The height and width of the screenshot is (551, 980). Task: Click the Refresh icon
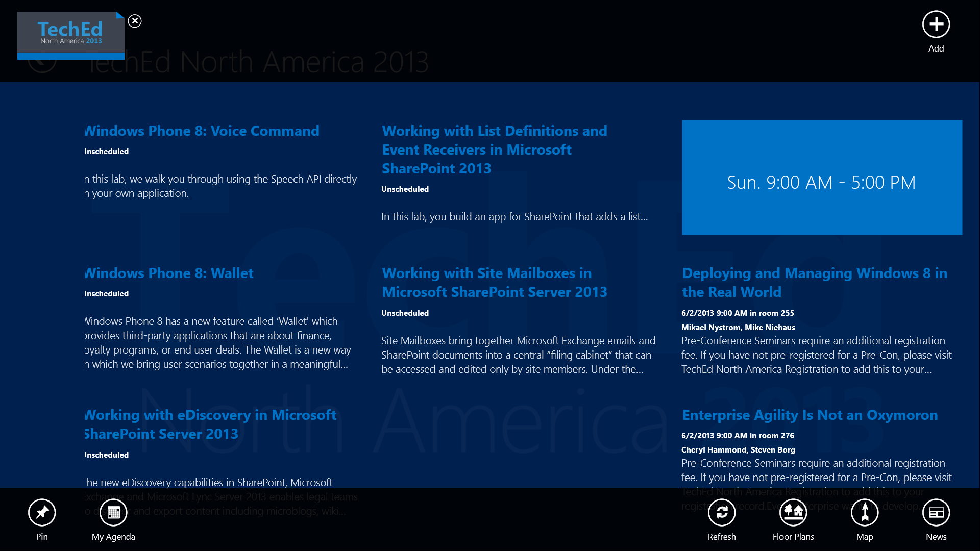(x=722, y=512)
